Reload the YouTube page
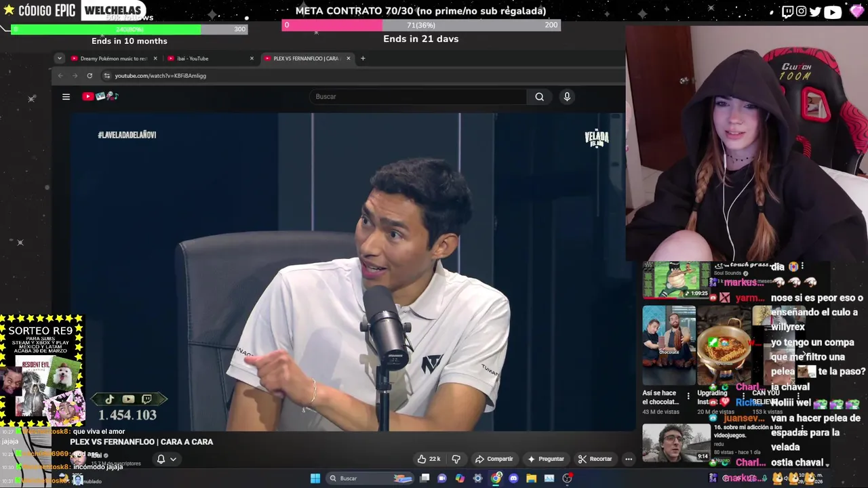The height and width of the screenshot is (488, 868). point(90,75)
